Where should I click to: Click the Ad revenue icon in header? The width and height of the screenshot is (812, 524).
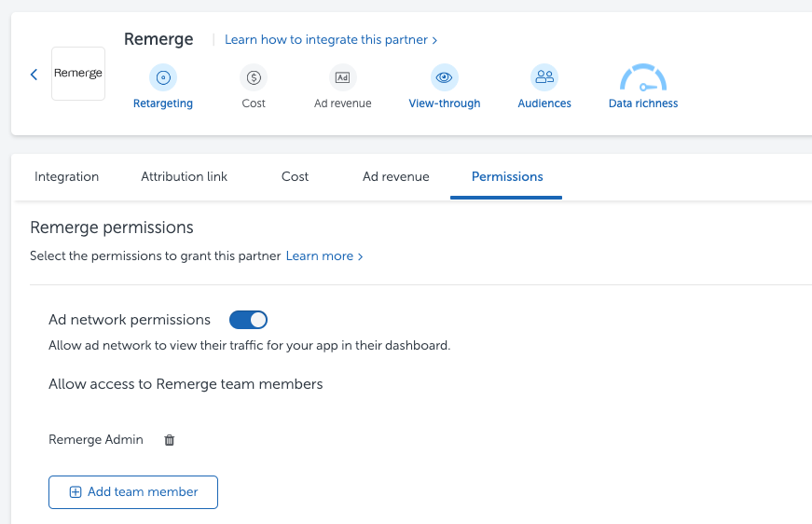pyautogui.click(x=342, y=77)
